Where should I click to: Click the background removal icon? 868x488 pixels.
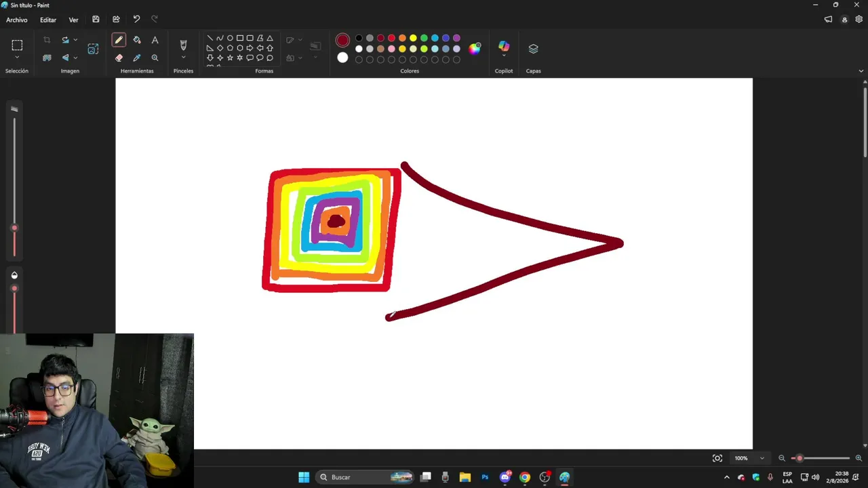point(47,58)
